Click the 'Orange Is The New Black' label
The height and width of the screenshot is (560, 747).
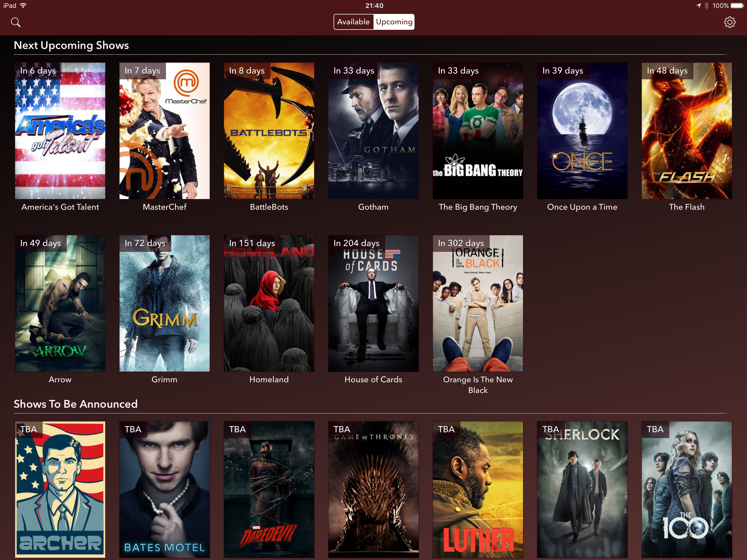[478, 385]
